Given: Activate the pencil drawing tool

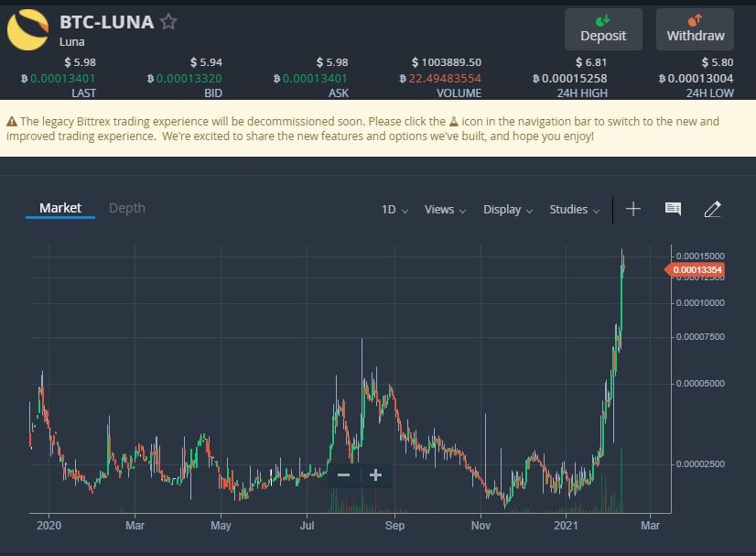Looking at the screenshot, I should (x=713, y=209).
